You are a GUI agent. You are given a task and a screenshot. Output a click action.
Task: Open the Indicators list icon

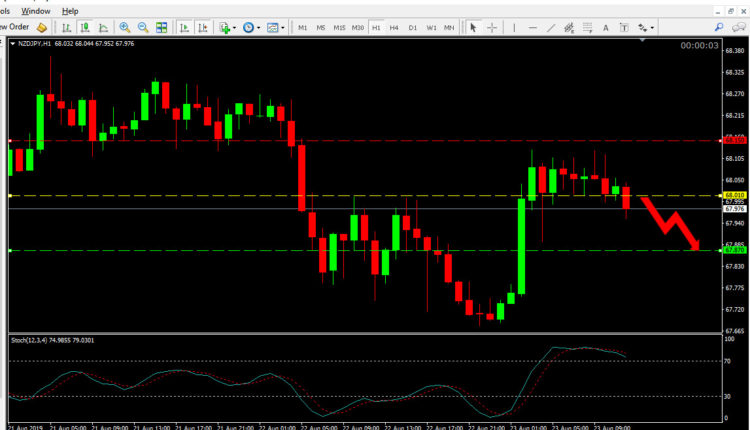point(224,28)
